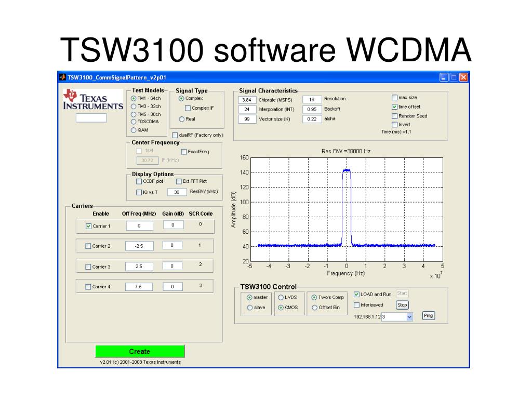The width and height of the screenshot is (532, 399).
Task: Click Carrier 2 Off Freq field showing -2.5
Action: [x=139, y=246]
